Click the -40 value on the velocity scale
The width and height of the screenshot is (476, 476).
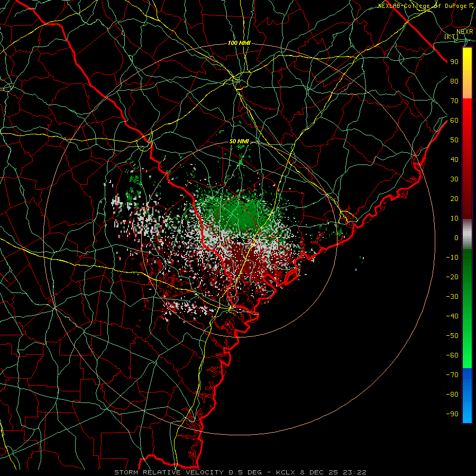pos(452,316)
